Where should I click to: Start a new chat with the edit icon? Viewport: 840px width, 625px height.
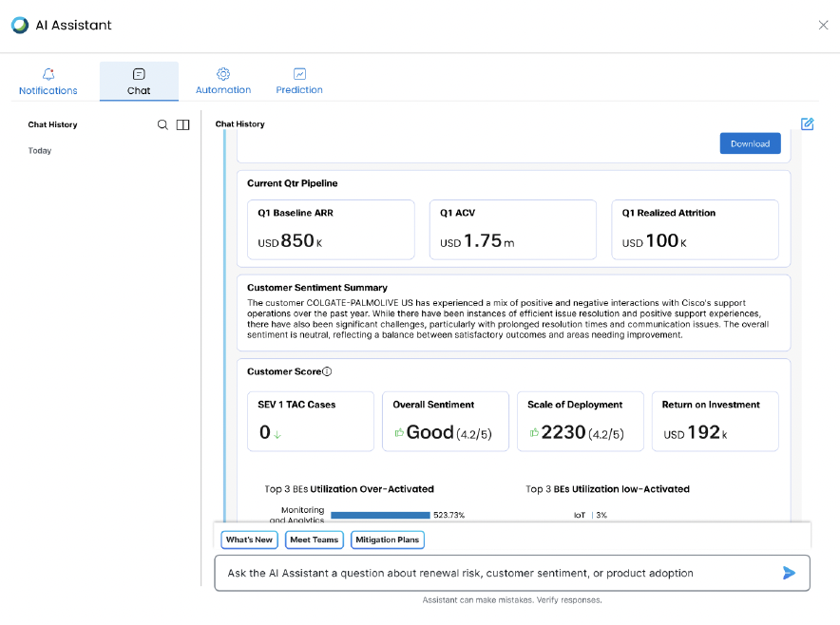[x=807, y=124]
